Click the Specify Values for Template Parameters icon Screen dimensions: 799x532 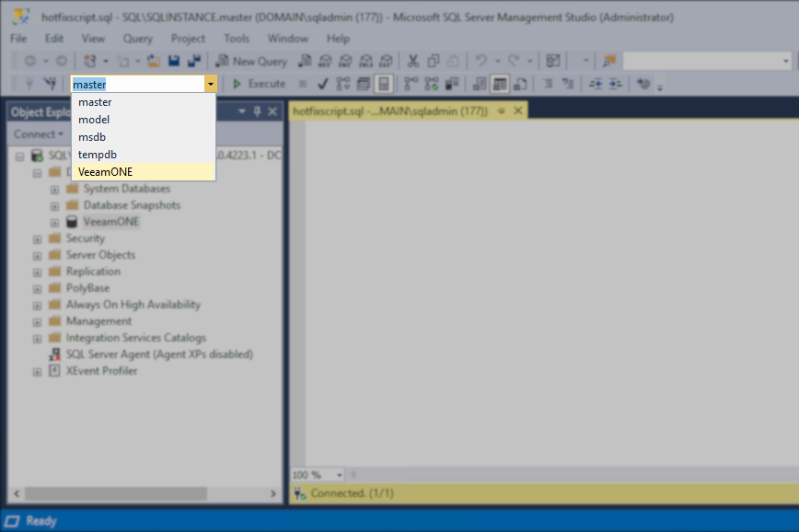pos(643,84)
